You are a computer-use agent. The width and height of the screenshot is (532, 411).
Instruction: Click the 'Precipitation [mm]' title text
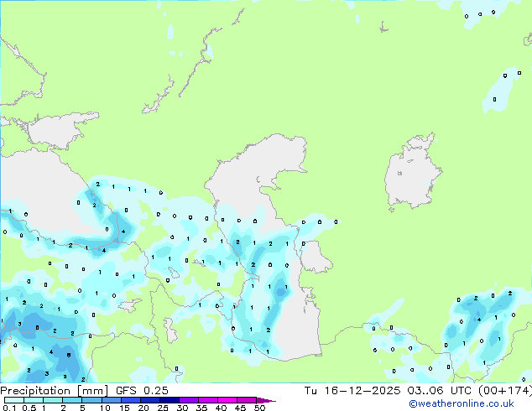tap(55, 391)
